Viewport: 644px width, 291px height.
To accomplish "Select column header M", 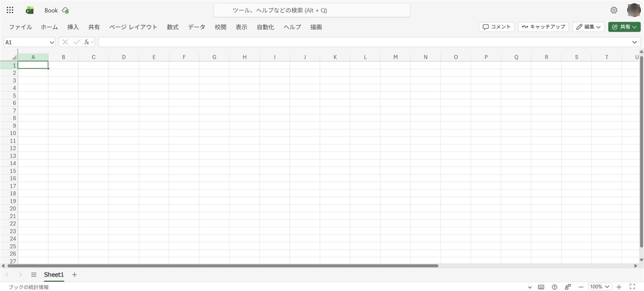I will 395,57.
